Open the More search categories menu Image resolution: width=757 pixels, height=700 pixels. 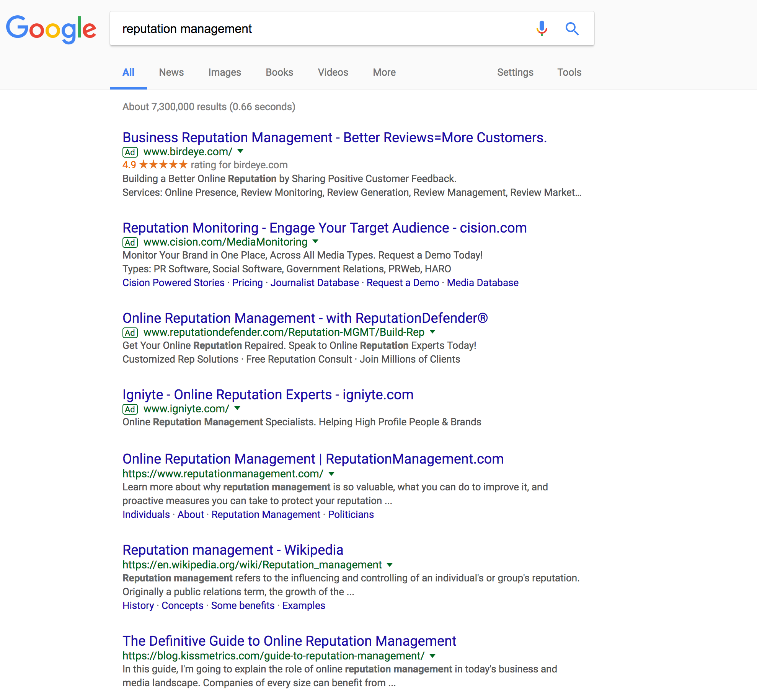coord(384,72)
